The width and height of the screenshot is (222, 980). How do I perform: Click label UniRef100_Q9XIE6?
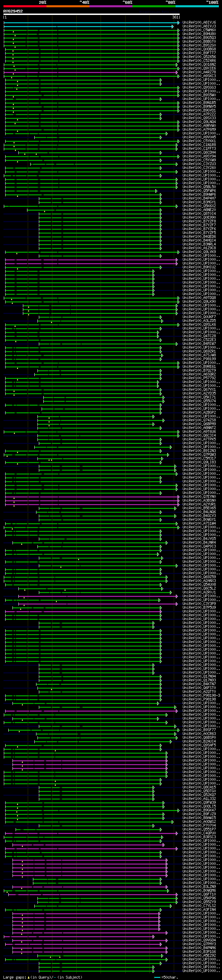coord(199,68)
